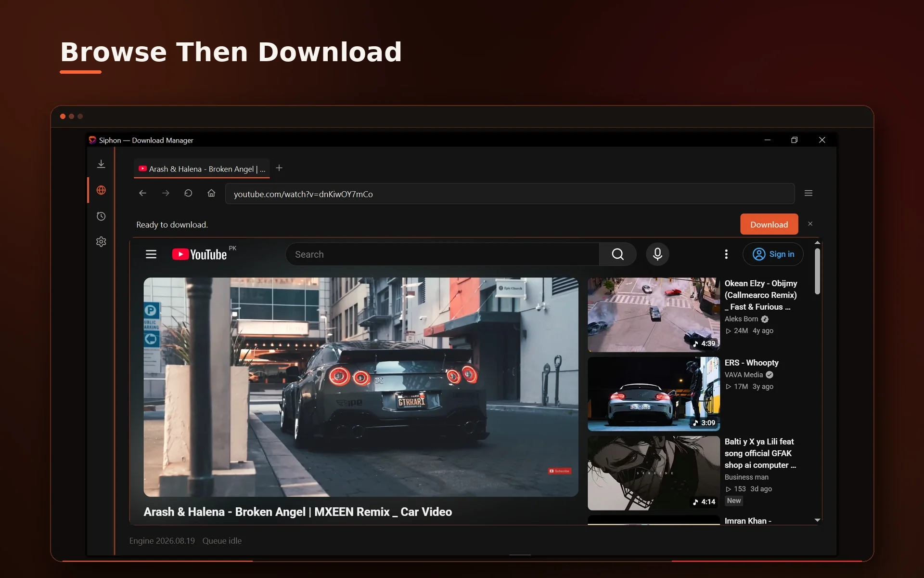Click the Engine 2026.08.19 status text
924x578 pixels.
tap(162, 541)
